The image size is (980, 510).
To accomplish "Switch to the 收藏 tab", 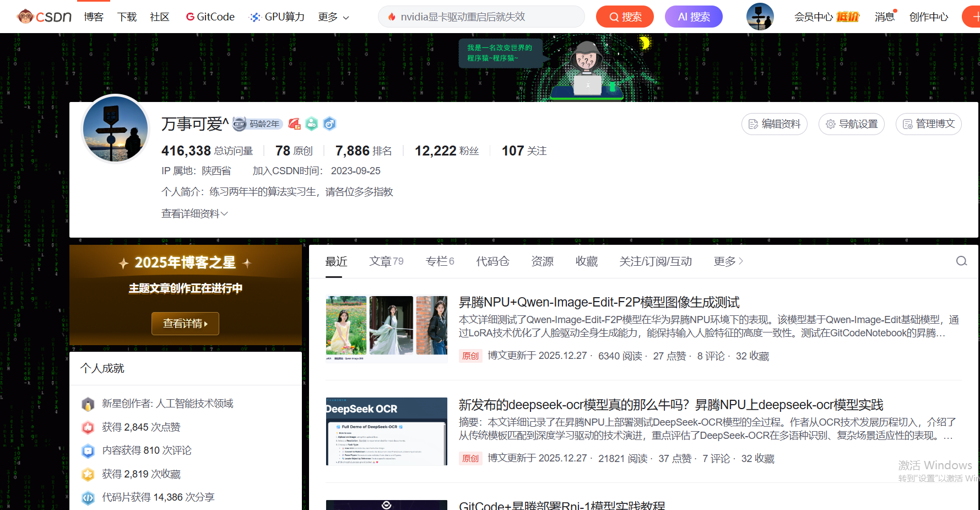I will coord(586,261).
